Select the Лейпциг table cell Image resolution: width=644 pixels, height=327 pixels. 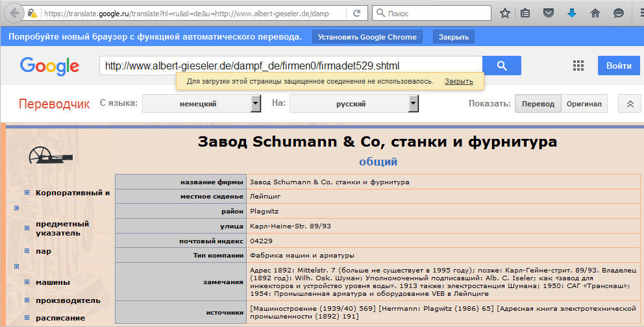coord(443,197)
